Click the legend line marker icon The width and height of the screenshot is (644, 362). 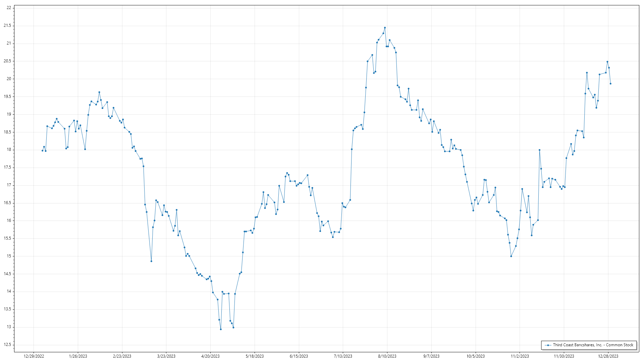(x=548, y=345)
